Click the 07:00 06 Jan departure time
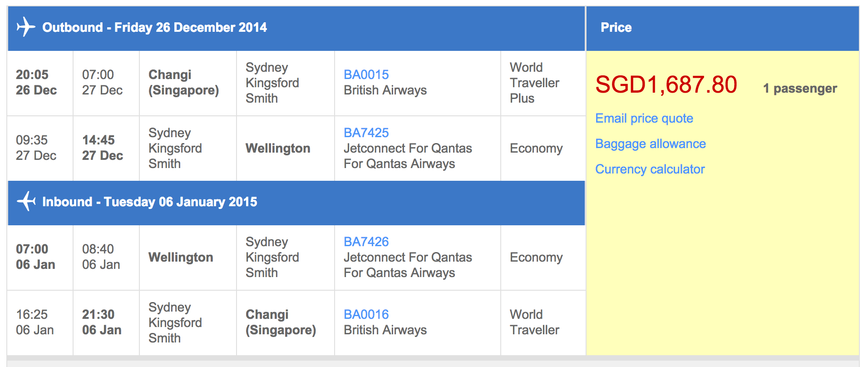 click(x=35, y=257)
